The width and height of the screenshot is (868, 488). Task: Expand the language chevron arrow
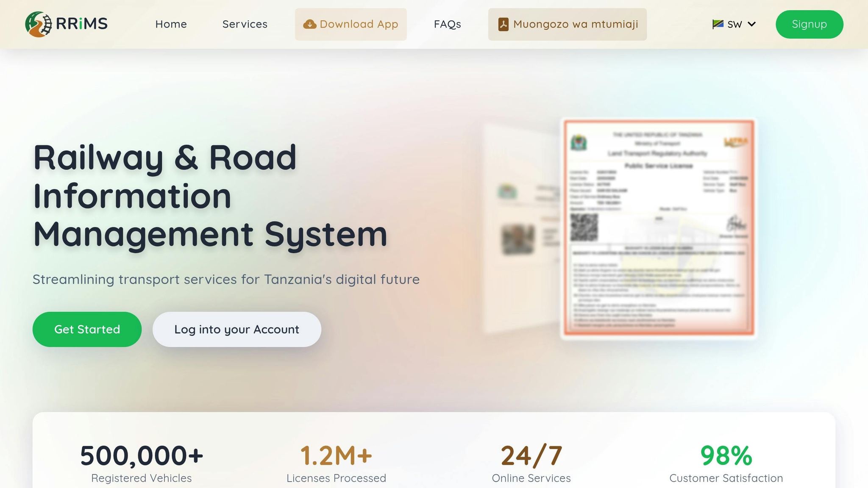coord(752,24)
